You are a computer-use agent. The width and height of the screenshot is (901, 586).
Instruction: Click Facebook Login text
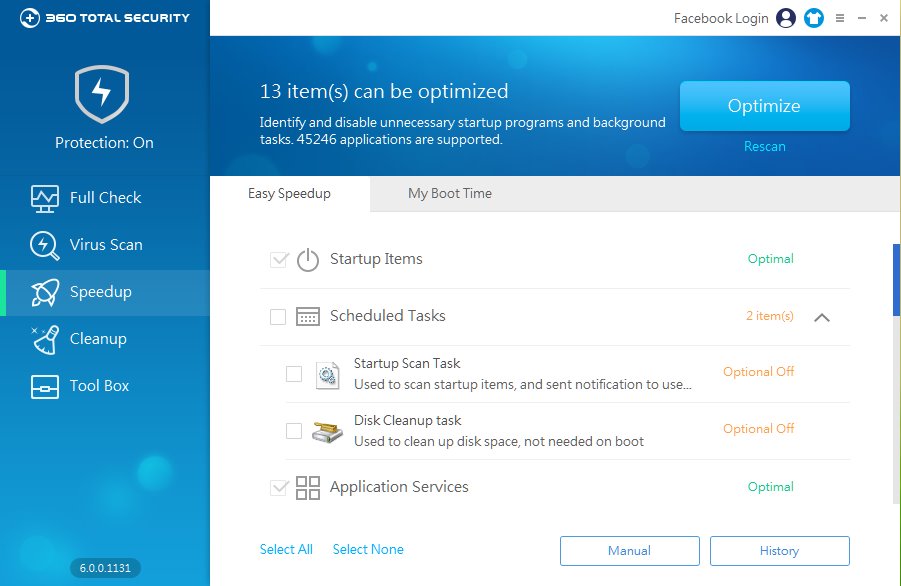(x=721, y=18)
